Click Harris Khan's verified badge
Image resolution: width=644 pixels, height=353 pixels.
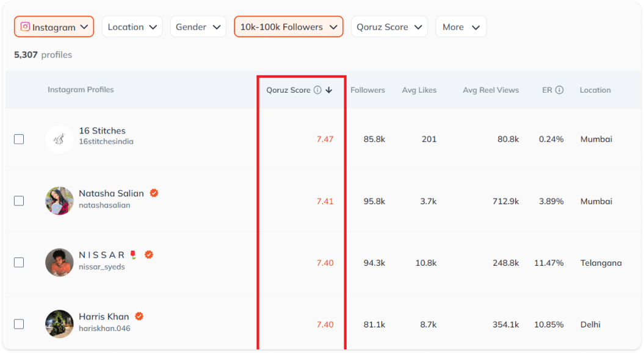[139, 316]
